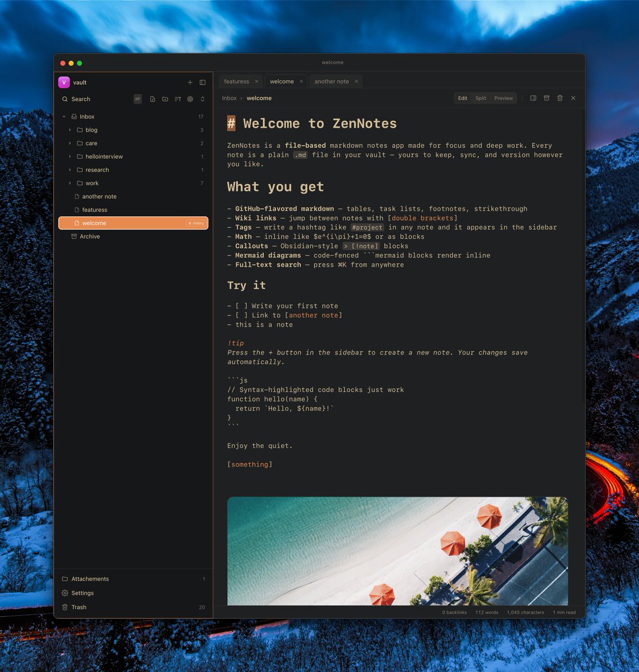The image size is (639, 672).
Task: Expand the hellointerview folder chevron
Action: (x=69, y=157)
